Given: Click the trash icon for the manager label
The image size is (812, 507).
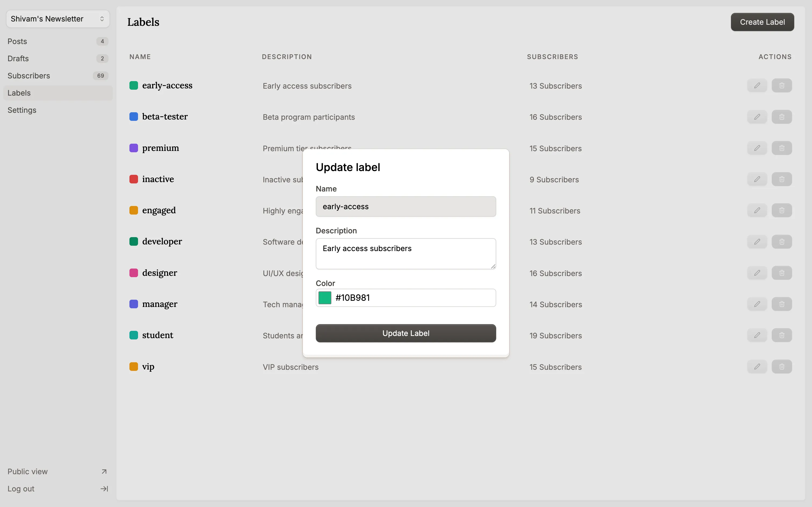Looking at the screenshot, I should [781, 304].
